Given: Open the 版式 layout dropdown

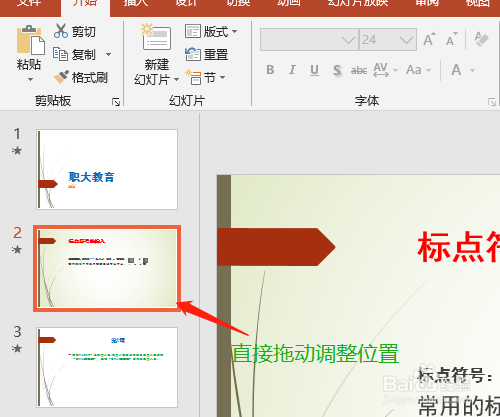Looking at the screenshot, I should (211, 32).
